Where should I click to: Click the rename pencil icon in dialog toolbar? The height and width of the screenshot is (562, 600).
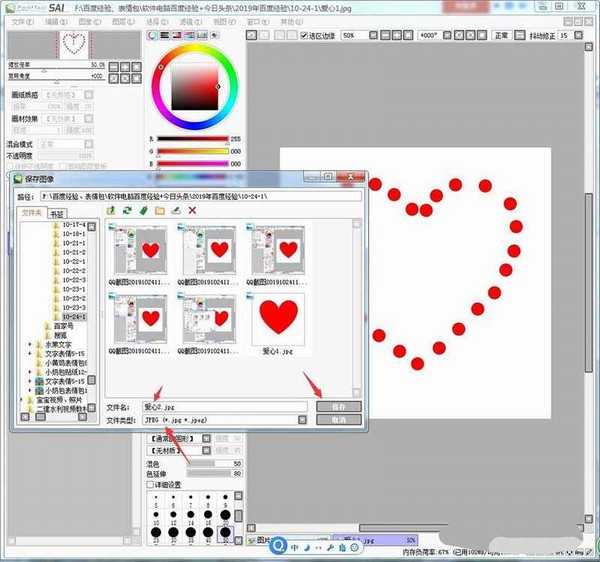(x=175, y=210)
